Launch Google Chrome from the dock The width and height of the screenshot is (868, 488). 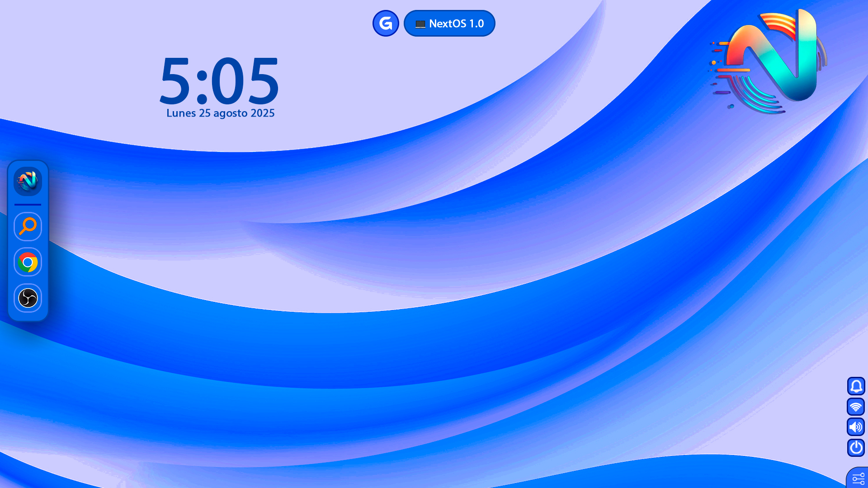click(28, 262)
